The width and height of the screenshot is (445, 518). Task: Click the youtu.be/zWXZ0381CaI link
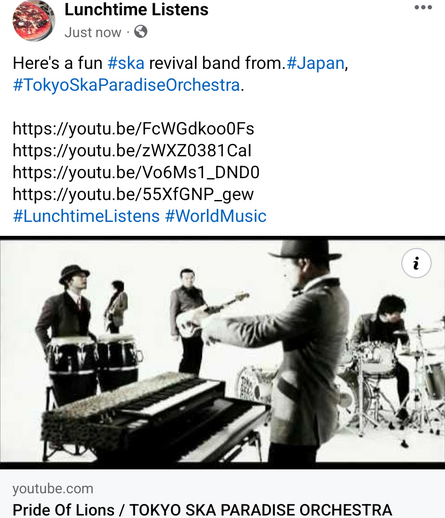pyautogui.click(x=132, y=150)
